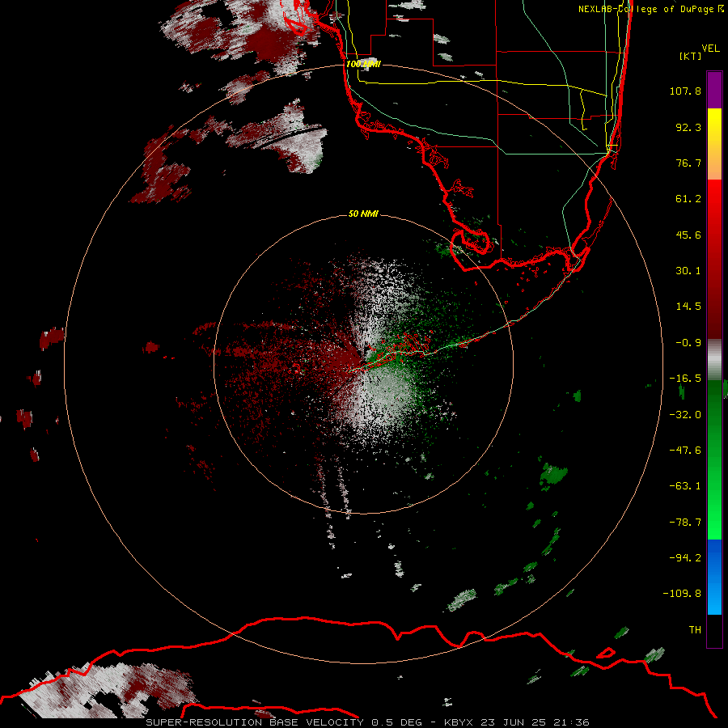Click the 50 NMI range ring label
Viewport: 728px width, 728px height.
363,214
